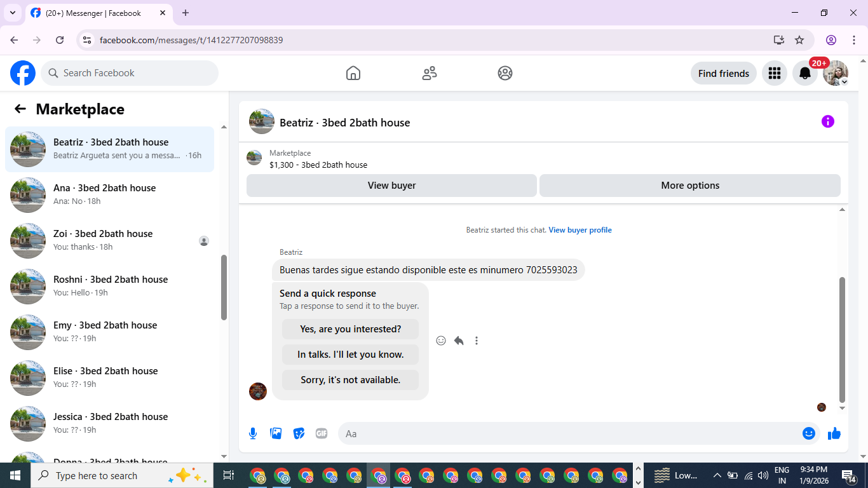
Task: Choose a sticker icon
Action: coord(299,433)
